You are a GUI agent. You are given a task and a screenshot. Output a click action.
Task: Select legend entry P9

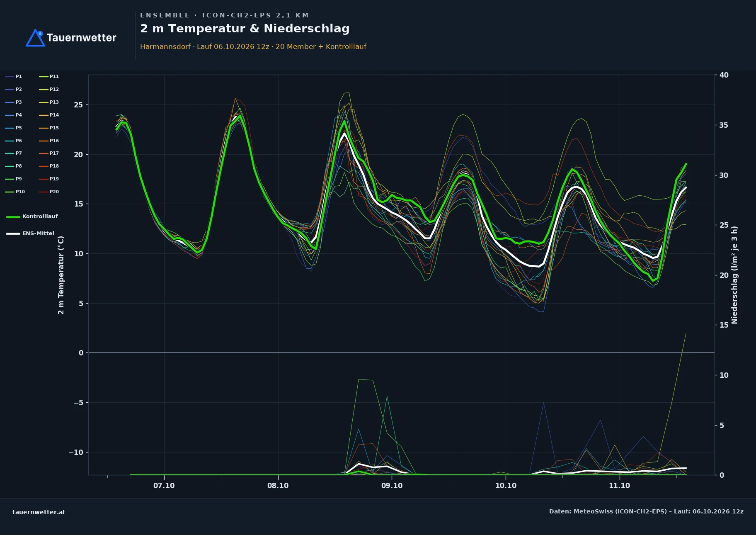(x=14, y=179)
